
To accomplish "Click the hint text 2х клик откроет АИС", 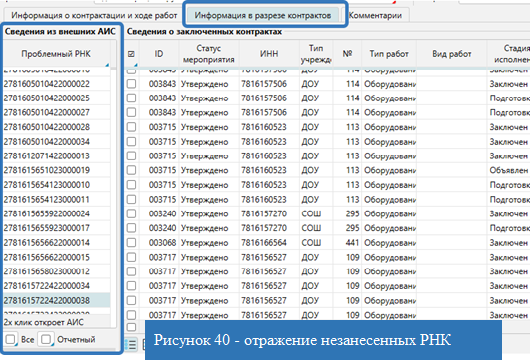I will click(44, 322).
